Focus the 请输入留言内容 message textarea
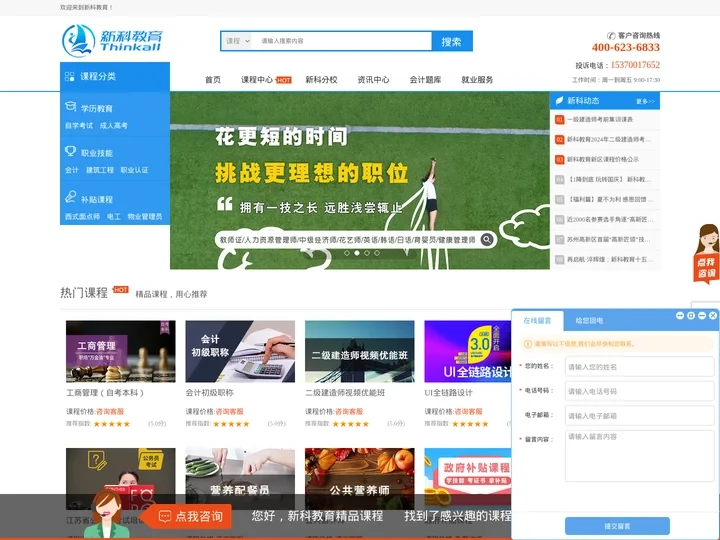720x540 pixels. [x=639, y=456]
